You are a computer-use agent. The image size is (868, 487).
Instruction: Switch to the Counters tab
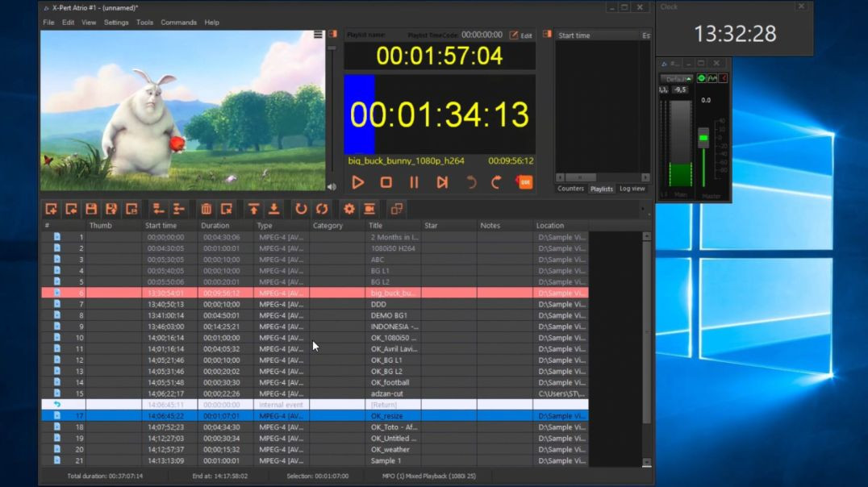click(x=570, y=189)
